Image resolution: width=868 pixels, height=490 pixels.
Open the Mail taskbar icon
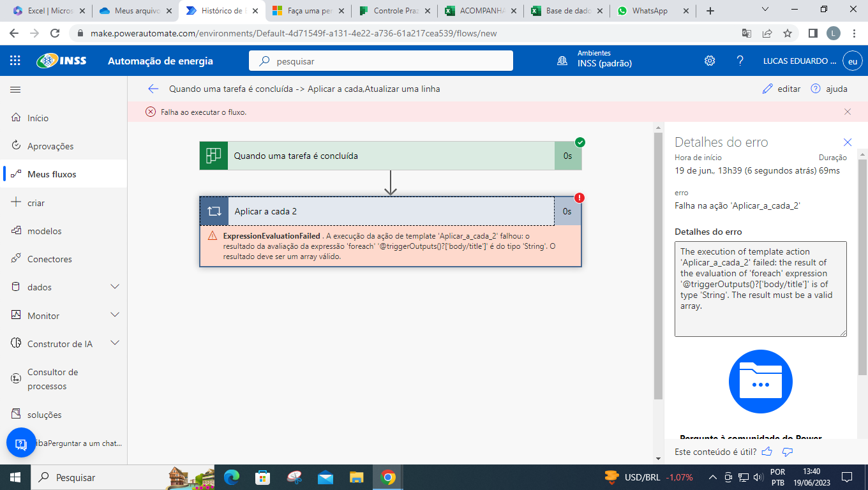325,477
